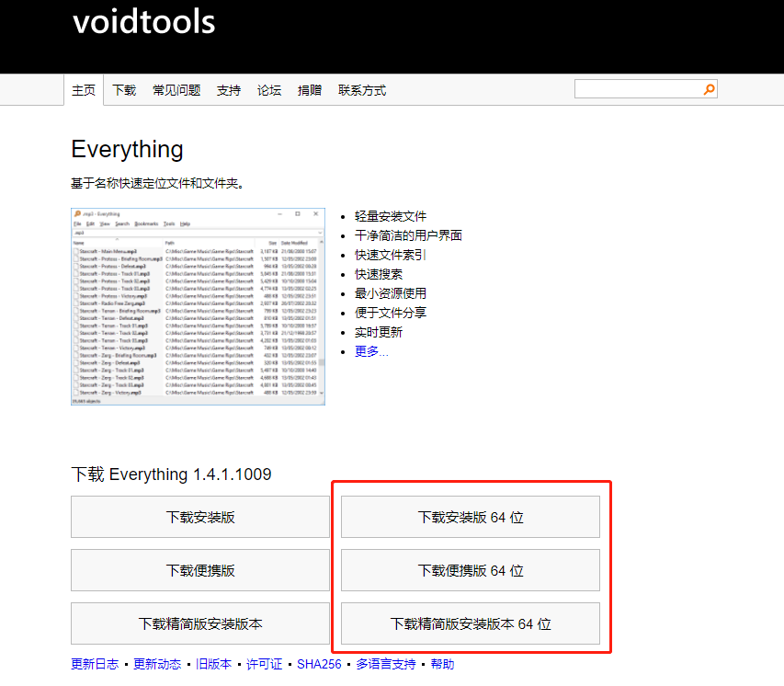
Task: View the SHA256 checksums
Action: (319, 663)
